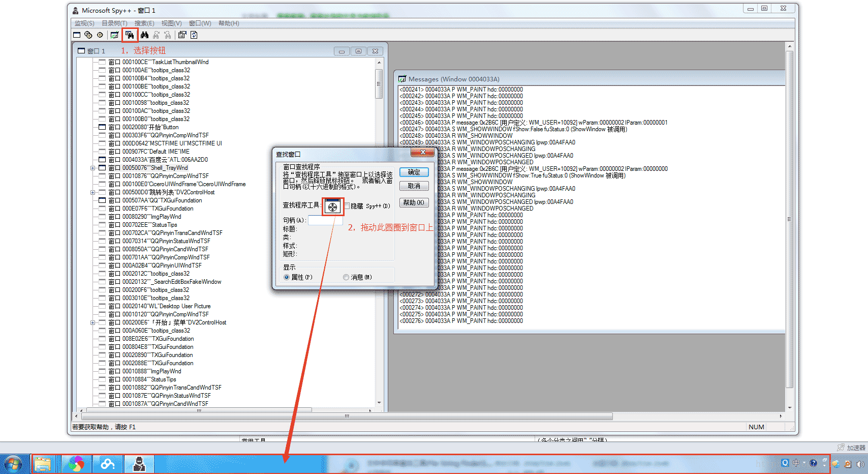Expand the 「开始」菜单 DV2ControlHost node
868x474 pixels.
pos(93,322)
